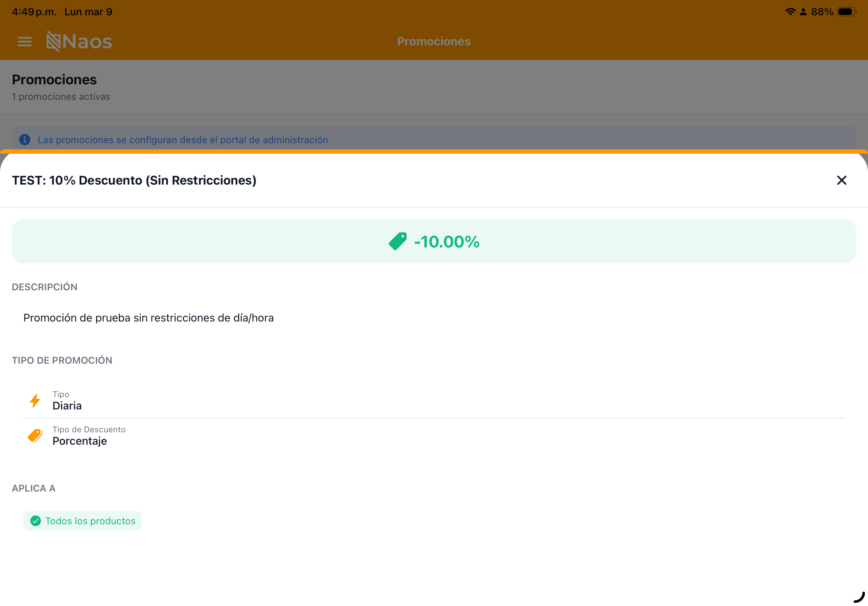
Task: Tap the green checkmark on Todos los productos
Action: [36, 521]
